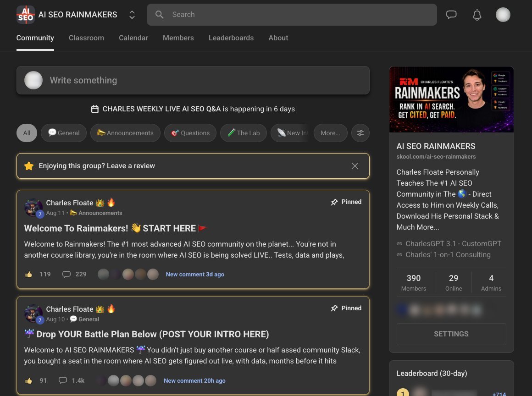Click the review banner star icon
This screenshot has height=396, width=532.
coord(29,166)
